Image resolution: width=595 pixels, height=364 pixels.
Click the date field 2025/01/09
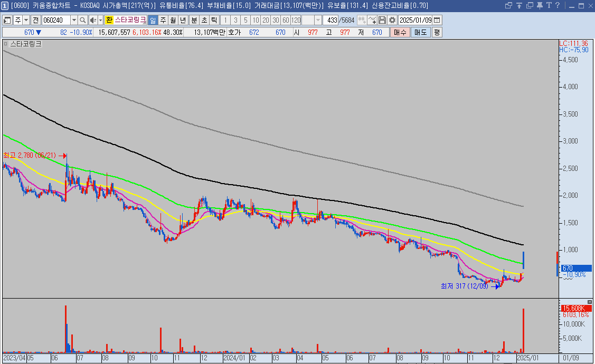click(415, 20)
